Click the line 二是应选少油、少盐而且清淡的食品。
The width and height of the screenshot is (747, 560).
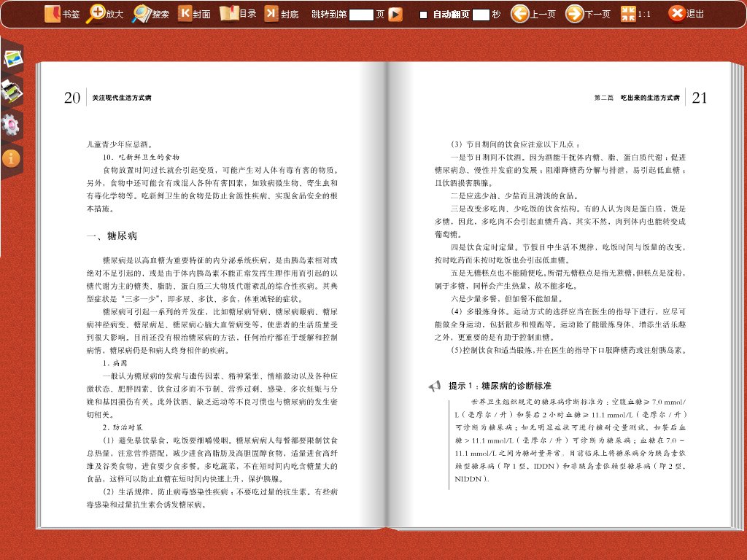point(514,195)
